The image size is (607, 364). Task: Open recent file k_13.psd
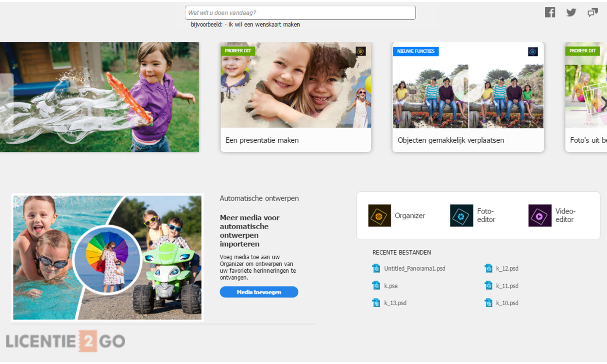coord(395,303)
